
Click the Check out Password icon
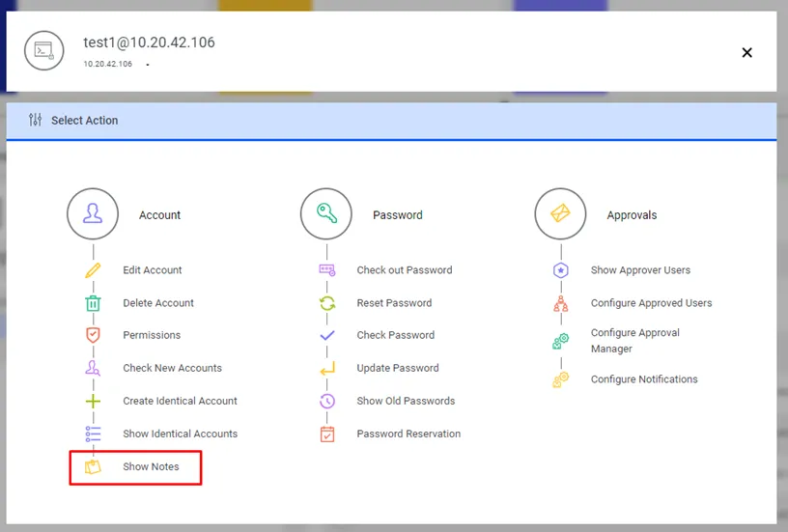click(x=327, y=270)
